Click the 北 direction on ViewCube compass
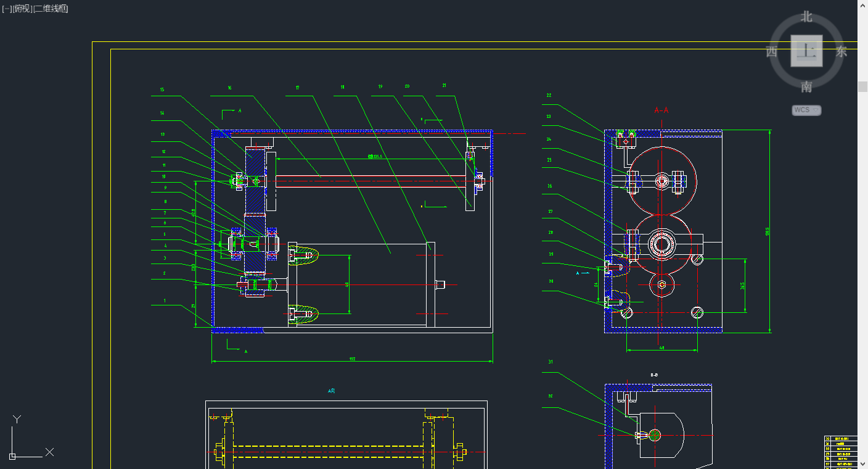Viewport: 868px width, 469px height. click(x=806, y=17)
